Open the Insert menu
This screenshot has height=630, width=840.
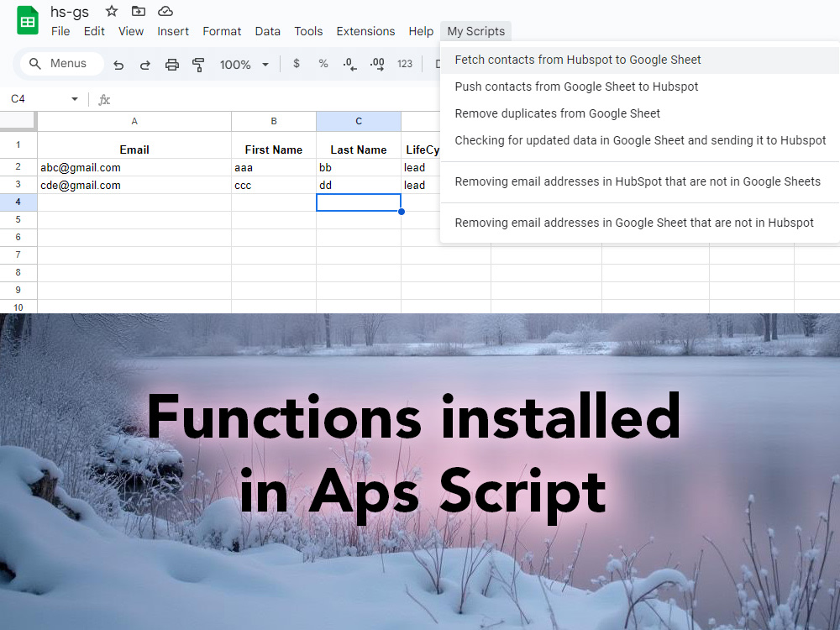pyautogui.click(x=172, y=31)
